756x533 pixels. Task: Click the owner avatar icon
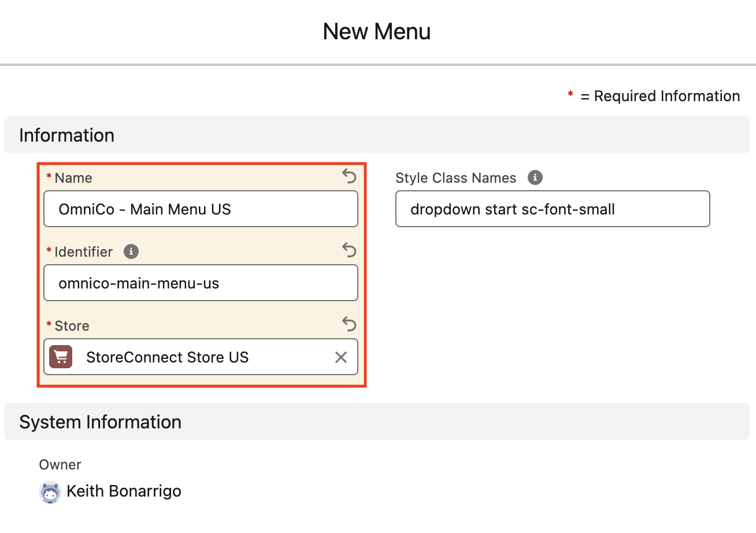50,492
